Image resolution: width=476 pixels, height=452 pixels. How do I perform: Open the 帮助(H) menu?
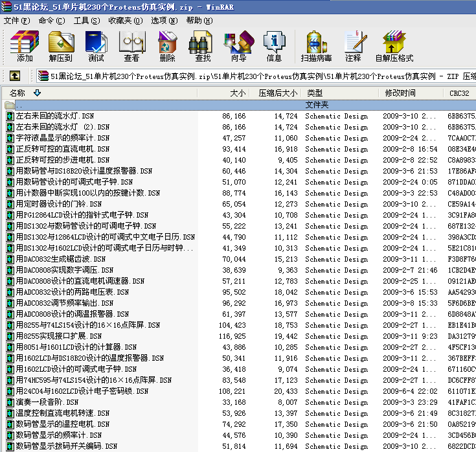click(199, 21)
